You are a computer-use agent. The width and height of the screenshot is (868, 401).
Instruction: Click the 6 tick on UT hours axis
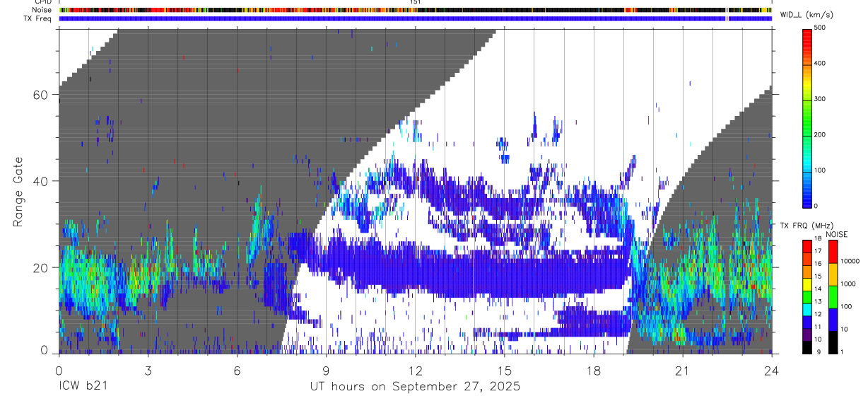pyautogui.click(x=237, y=371)
